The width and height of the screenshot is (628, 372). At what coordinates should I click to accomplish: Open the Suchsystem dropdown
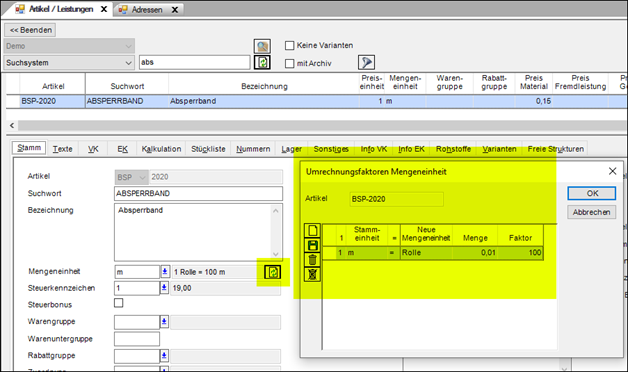point(69,63)
